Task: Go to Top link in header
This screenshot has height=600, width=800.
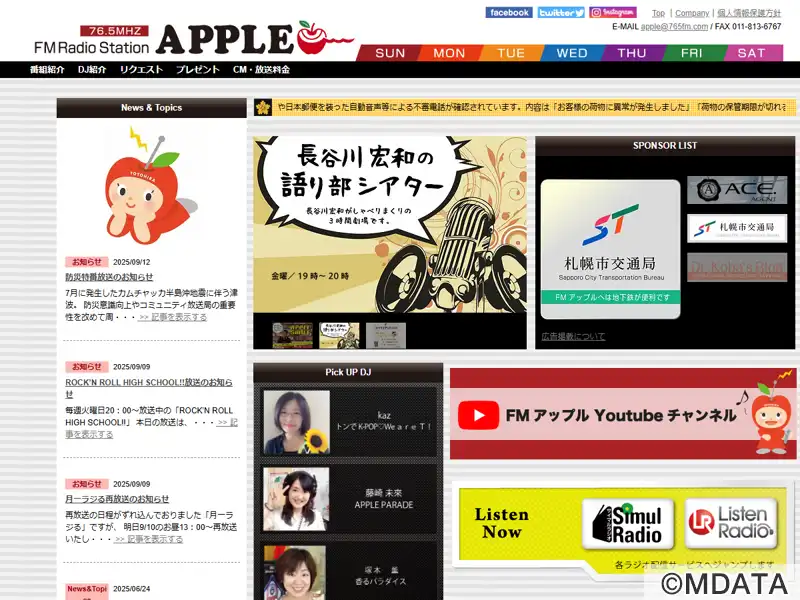Action: pos(658,13)
